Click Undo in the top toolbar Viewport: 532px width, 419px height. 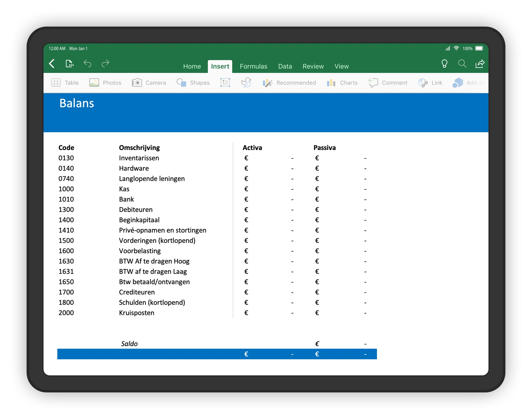click(88, 64)
